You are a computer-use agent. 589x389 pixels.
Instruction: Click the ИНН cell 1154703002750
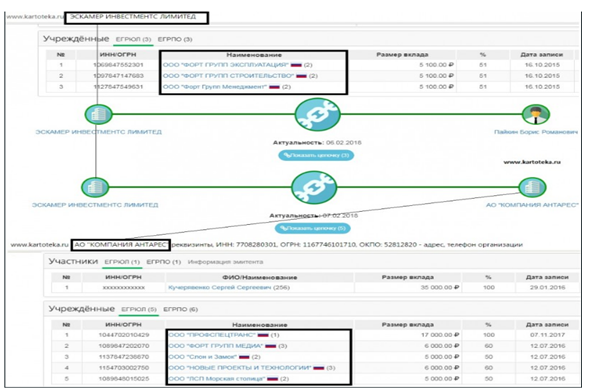point(124,368)
